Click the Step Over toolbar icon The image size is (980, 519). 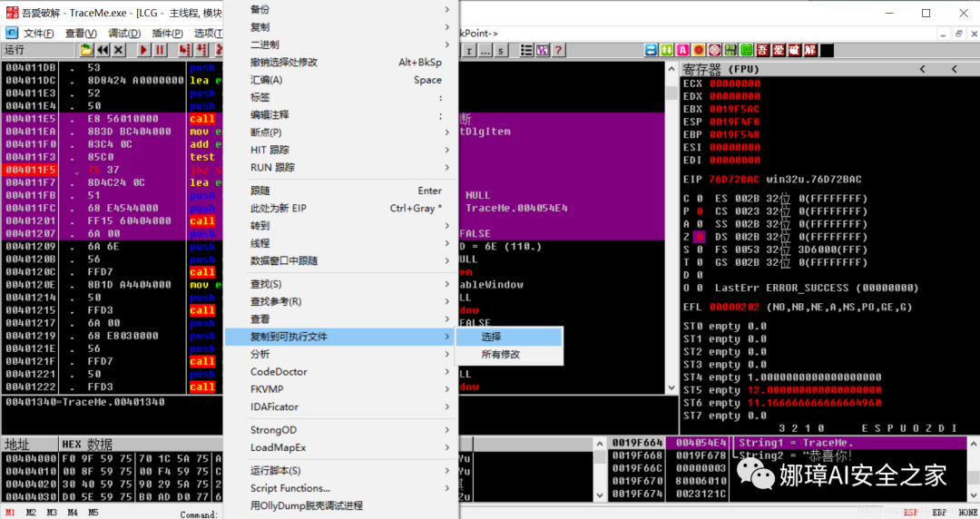coord(201,50)
